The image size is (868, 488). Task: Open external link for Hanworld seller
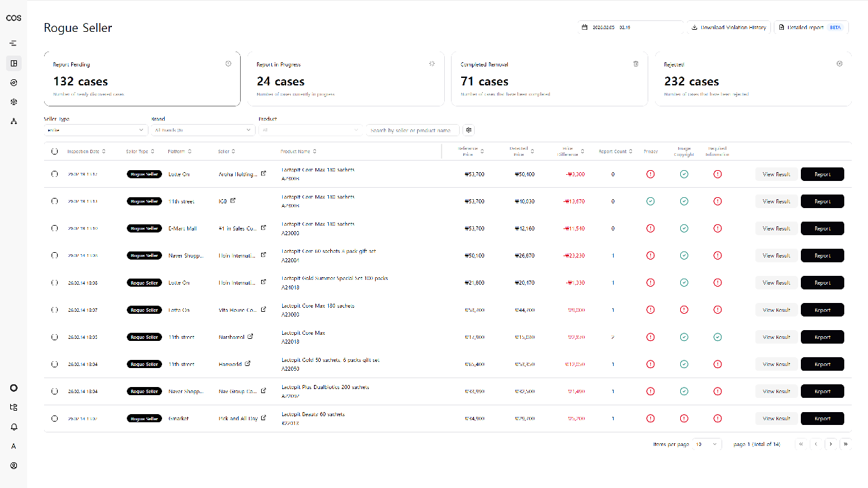point(248,363)
